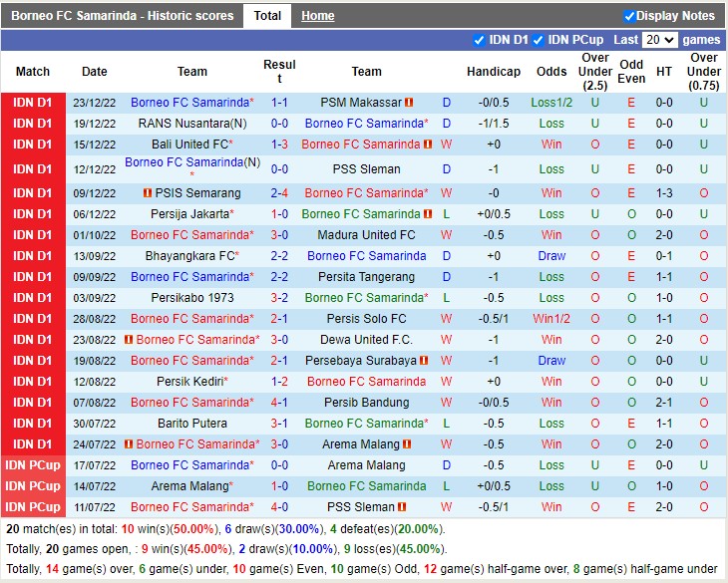Click the IDN PCup label for 17/07/22
728x583 pixels.
pyautogui.click(x=33, y=464)
